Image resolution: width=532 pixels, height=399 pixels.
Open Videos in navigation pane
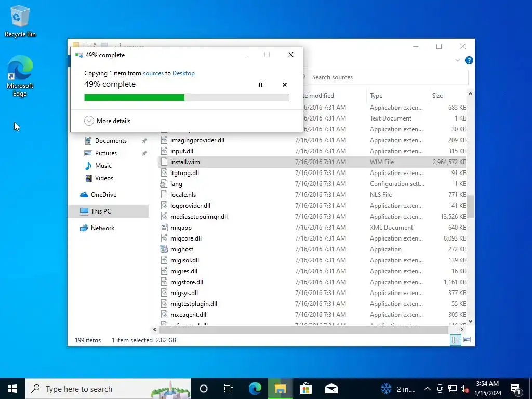tap(104, 178)
